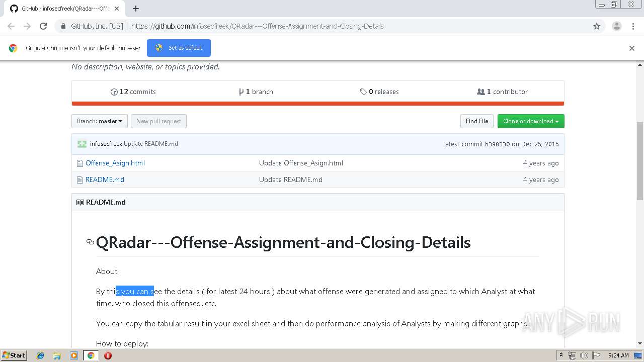Click Set as default button
Image resolution: width=644 pixels, height=362 pixels.
point(179,48)
